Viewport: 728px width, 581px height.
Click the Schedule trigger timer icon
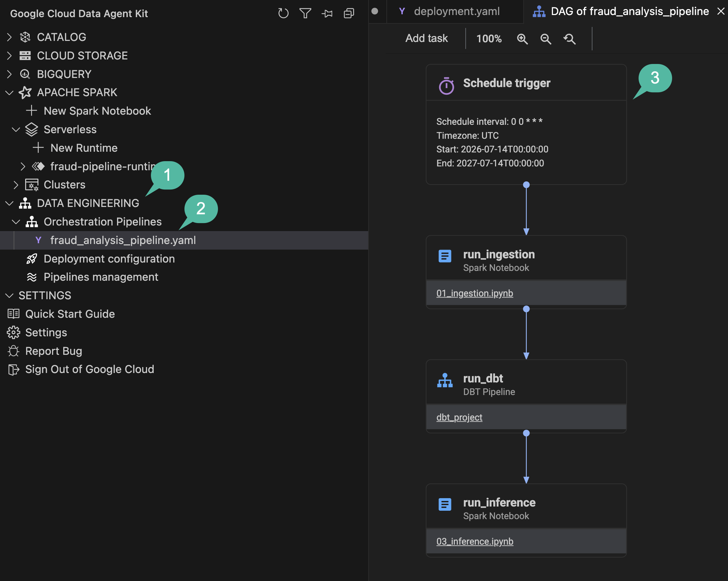coord(446,86)
